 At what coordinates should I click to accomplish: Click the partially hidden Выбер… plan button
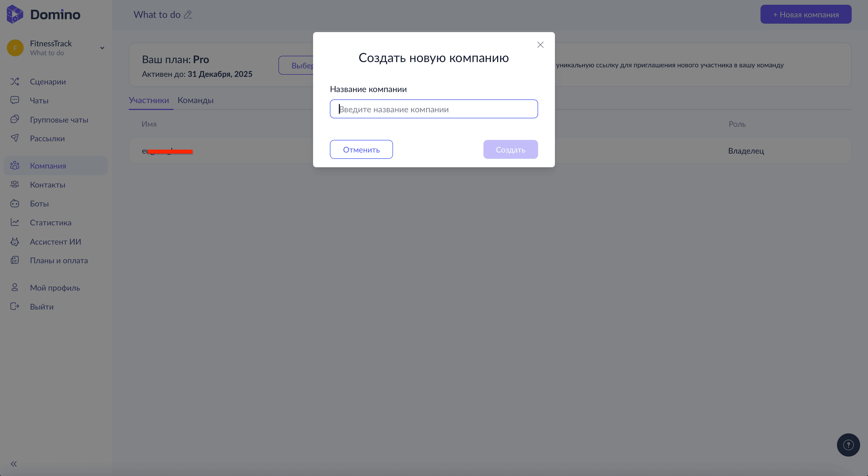[x=296, y=65]
